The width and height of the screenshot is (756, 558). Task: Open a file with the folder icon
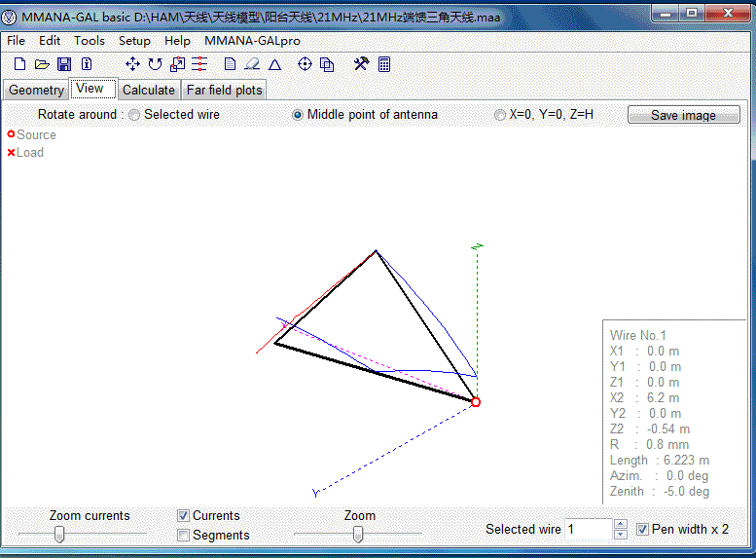click(x=42, y=64)
